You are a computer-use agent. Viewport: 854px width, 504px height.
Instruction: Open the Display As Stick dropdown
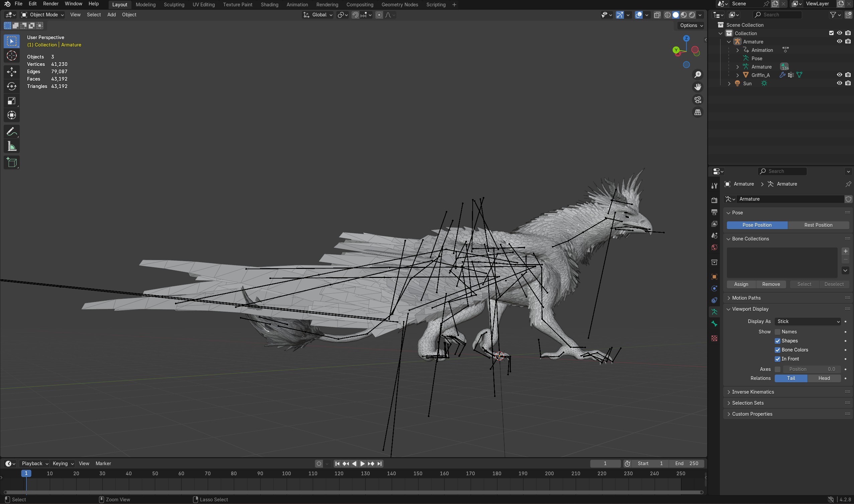tap(808, 321)
